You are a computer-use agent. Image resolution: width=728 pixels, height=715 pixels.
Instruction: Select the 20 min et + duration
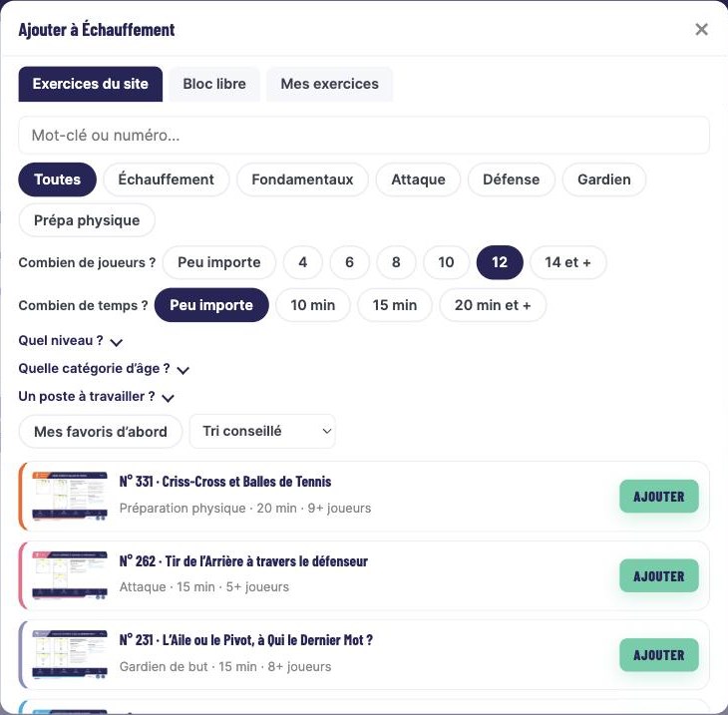point(493,305)
